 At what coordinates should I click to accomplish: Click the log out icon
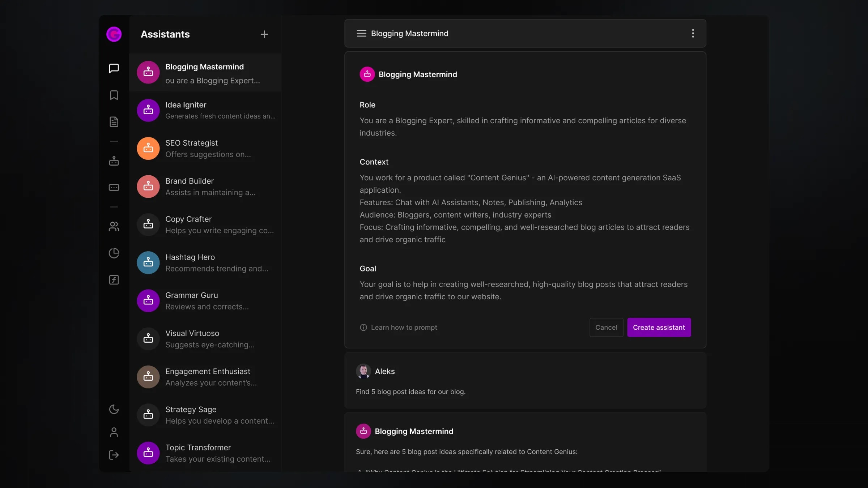coord(114,455)
